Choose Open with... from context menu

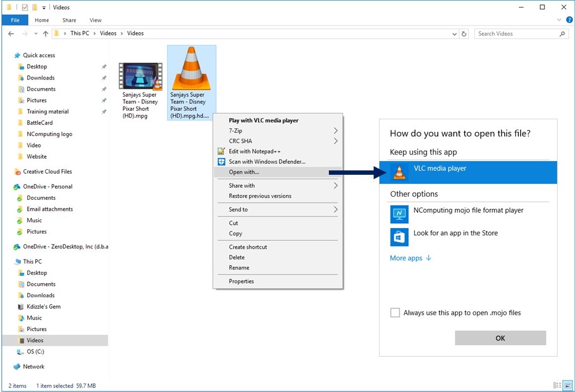244,172
